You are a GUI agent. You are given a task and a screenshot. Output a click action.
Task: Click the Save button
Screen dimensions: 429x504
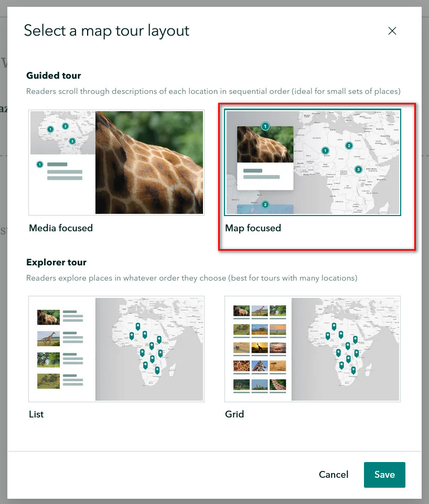tap(384, 475)
